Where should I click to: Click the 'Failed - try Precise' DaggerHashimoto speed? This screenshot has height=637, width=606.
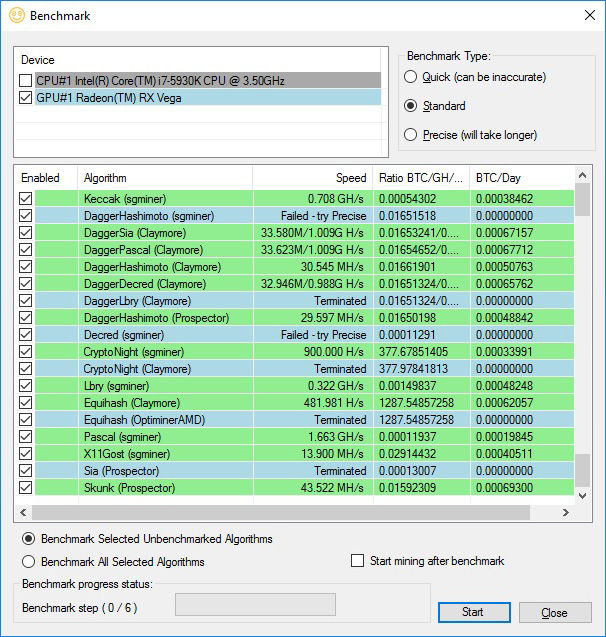323,215
